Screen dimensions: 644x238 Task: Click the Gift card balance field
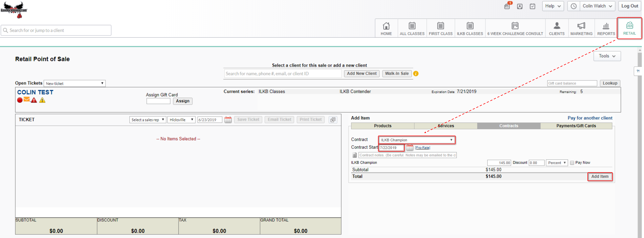point(572,83)
